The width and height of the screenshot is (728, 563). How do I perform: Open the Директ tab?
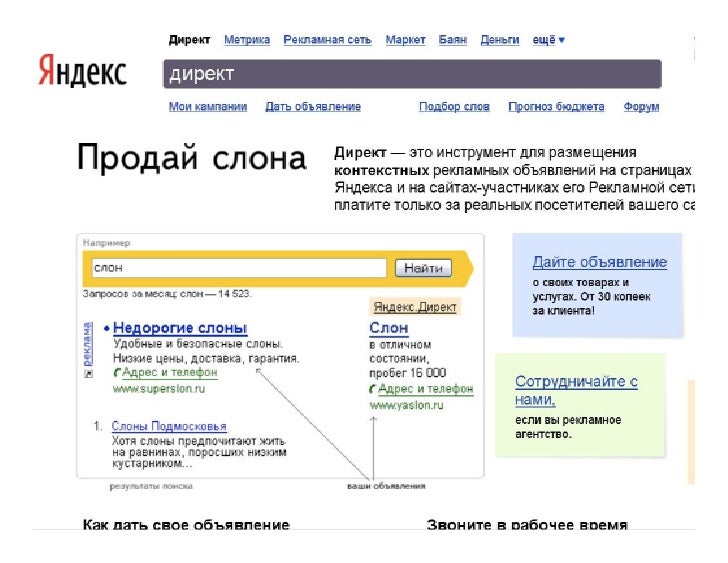tap(189, 40)
